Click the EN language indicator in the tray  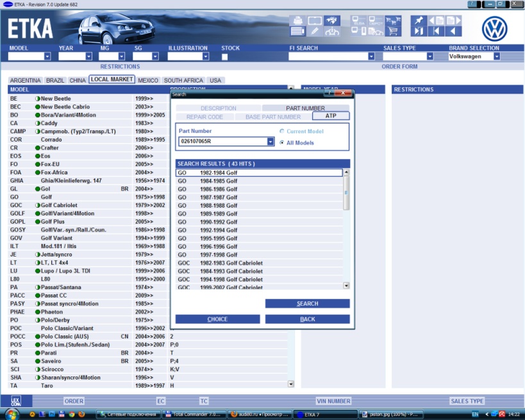click(475, 414)
